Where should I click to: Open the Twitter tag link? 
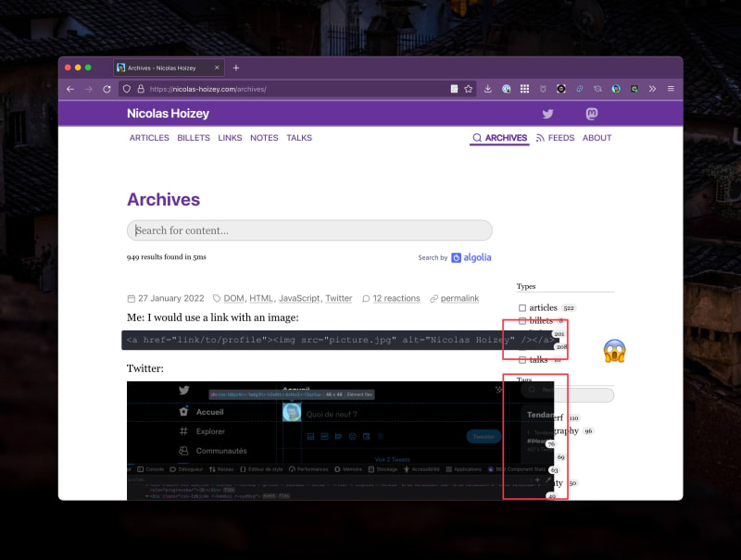pos(339,298)
